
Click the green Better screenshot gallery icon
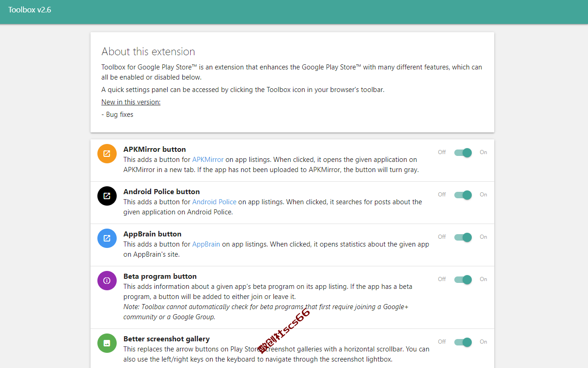107,343
